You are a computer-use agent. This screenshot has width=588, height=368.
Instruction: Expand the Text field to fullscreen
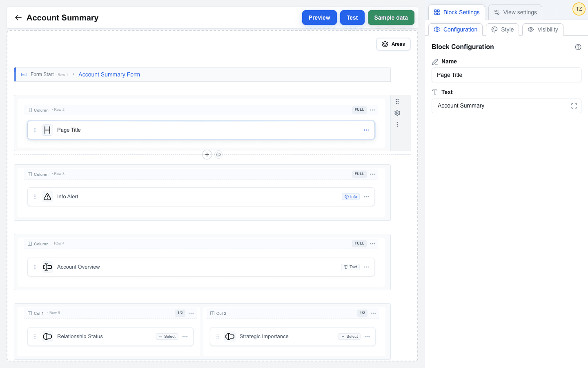click(574, 106)
